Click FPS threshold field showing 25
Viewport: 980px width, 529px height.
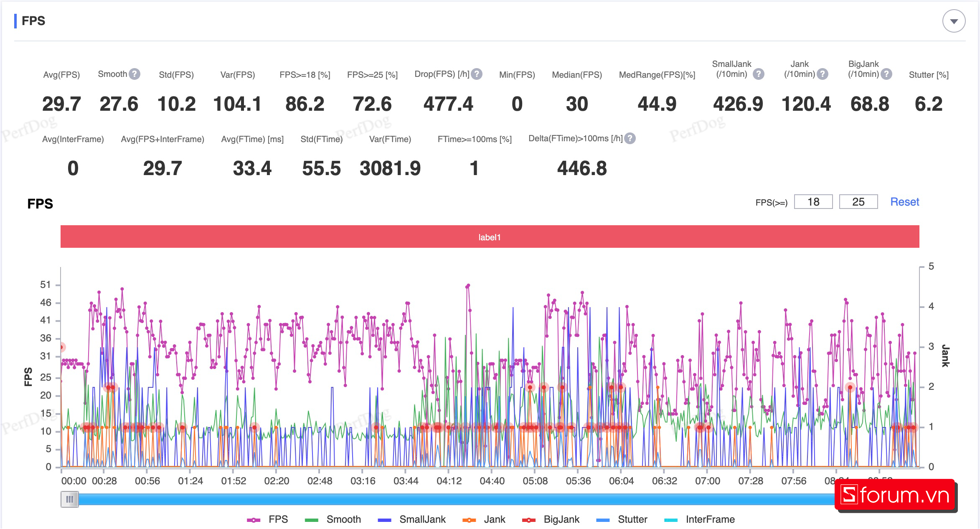click(x=858, y=202)
